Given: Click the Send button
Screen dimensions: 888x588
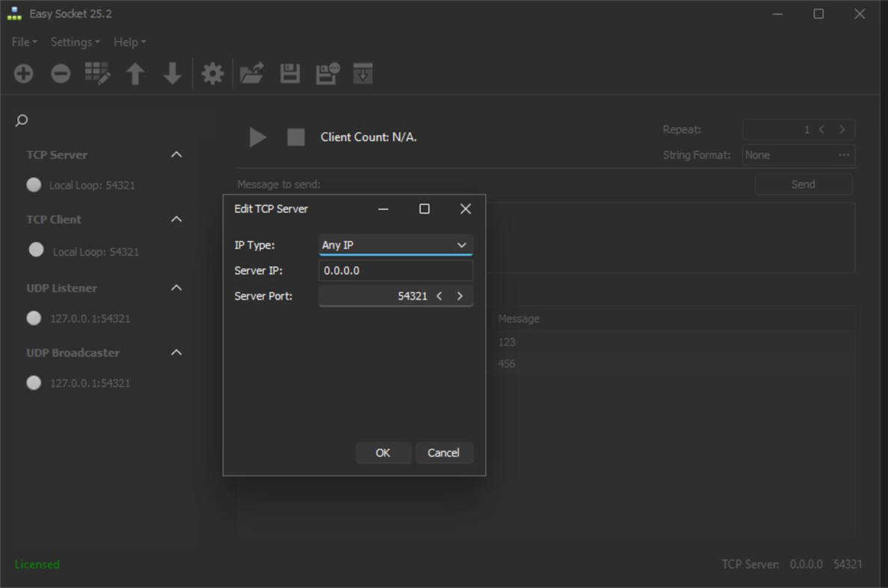Looking at the screenshot, I should pos(803,184).
